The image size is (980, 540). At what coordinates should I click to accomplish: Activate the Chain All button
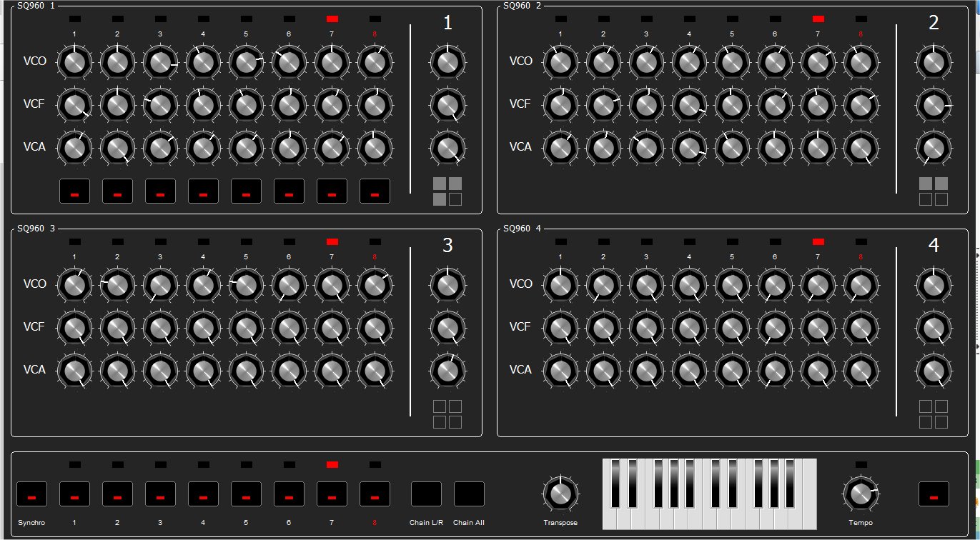click(469, 494)
